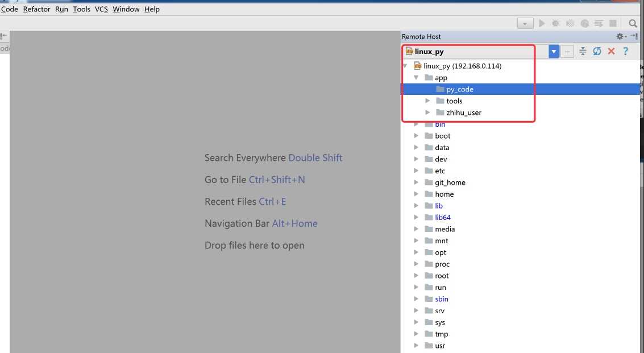Click the red X disconnect icon

pos(611,51)
